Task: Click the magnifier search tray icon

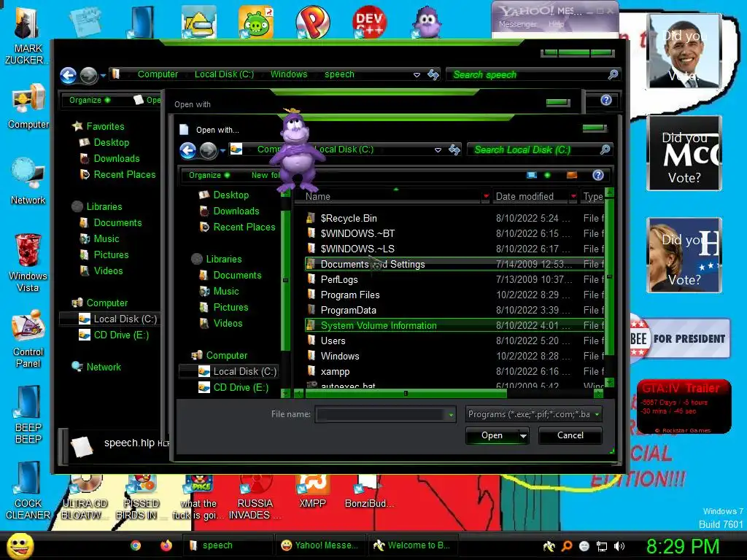Action: point(567,546)
